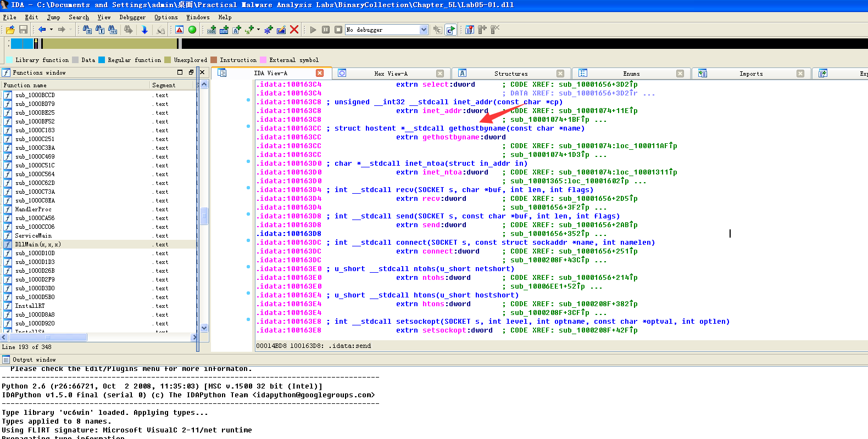Select sub_1000D5B0 in the functions list

click(x=99, y=297)
